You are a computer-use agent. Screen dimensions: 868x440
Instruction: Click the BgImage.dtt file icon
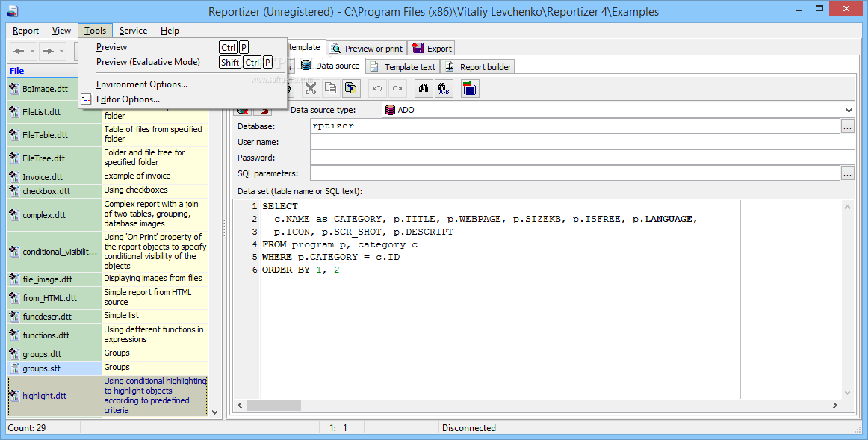(14, 89)
